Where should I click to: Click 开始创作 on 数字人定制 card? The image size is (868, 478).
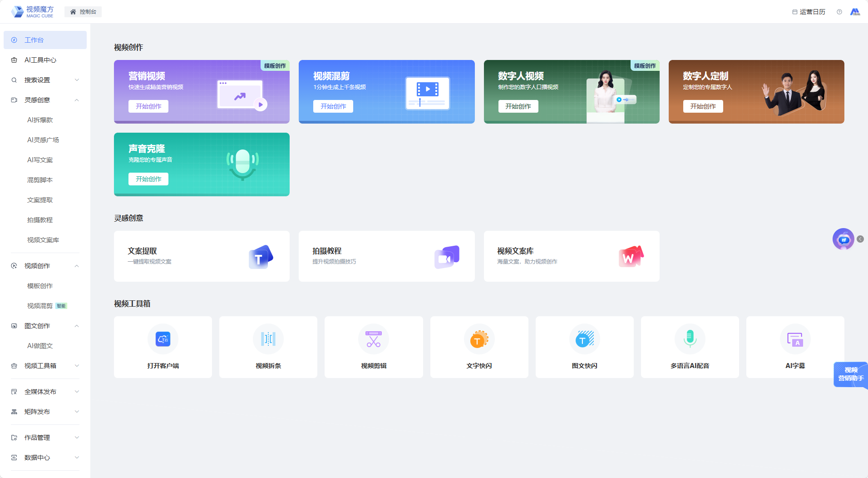pos(703,106)
